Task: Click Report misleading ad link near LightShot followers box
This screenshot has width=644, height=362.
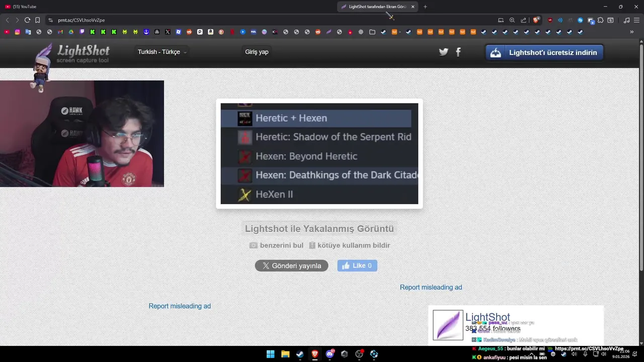Action: (x=431, y=287)
